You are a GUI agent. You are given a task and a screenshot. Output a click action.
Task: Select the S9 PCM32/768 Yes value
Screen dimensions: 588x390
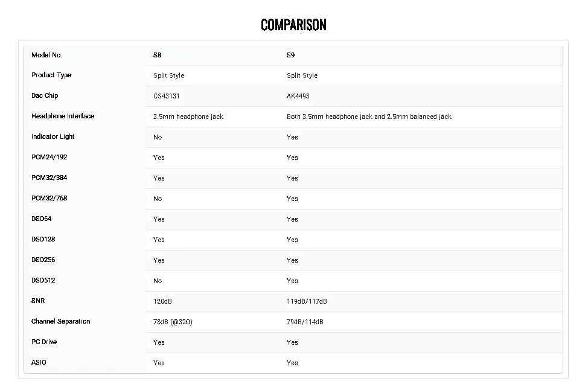(292, 199)
